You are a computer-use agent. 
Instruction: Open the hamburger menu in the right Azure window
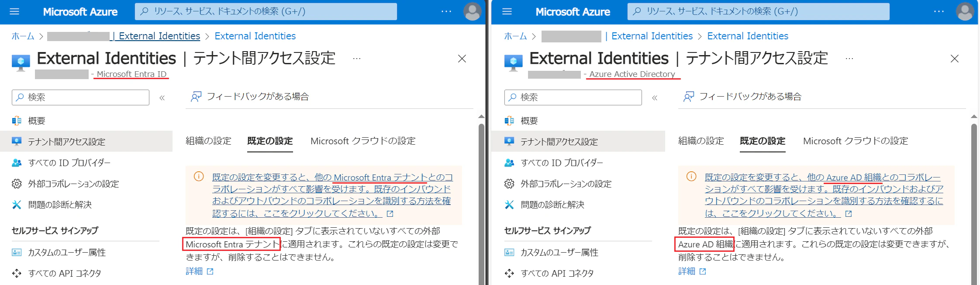pyautogui.click(x=507, y=11)
